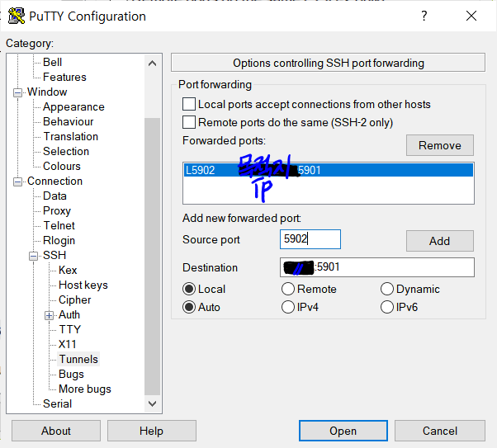Select the Serial category

pos(57,403)
